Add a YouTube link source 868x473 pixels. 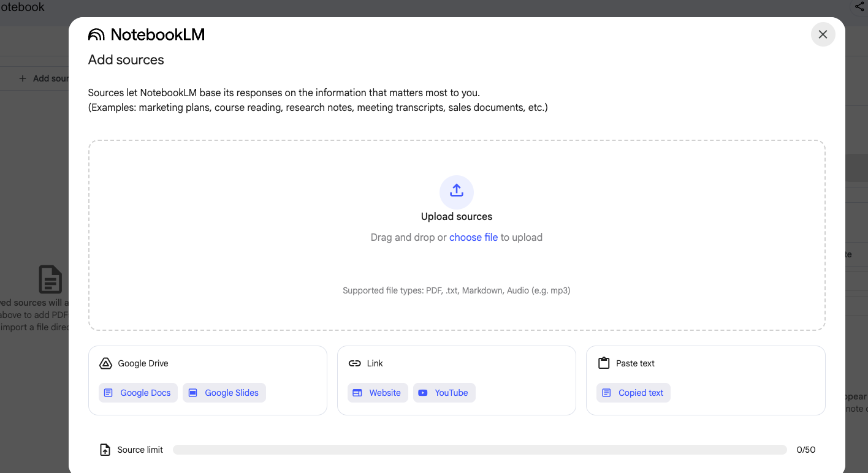[444, 393]
